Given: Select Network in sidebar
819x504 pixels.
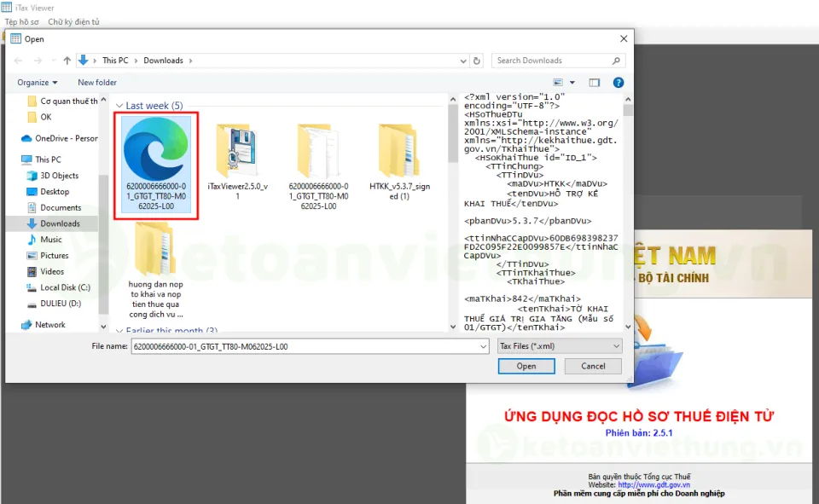Looking at the screenshot, I should (x=44, y=325).
